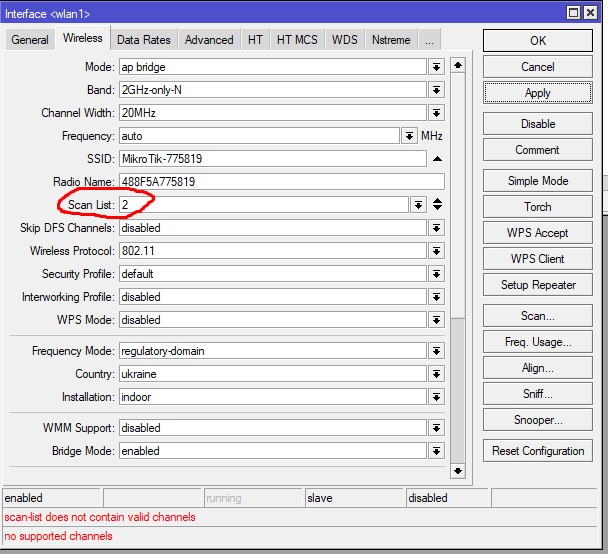
Task: Maximize the Interface wlan1 window
Action: click(573, 13)
